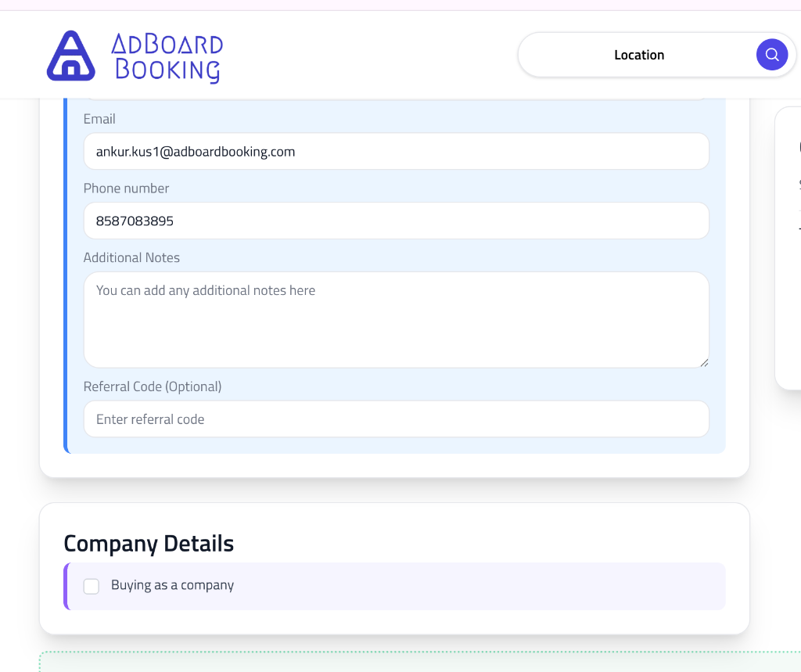Click the textarea resize handle
Image resolution: width=801 pixels, height=672 pixels.
703,361
